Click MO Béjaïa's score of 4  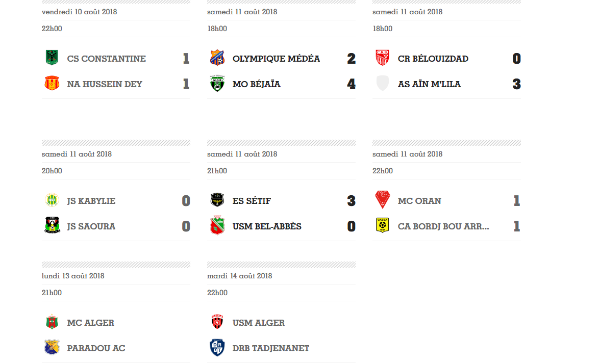point(351,84)
